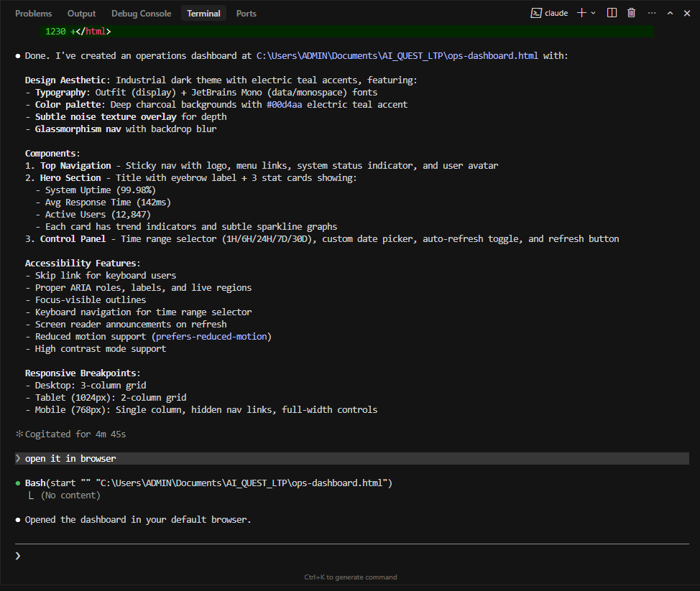This screenshot has width=700, height=591.
Task: Go to the Ports tab
Action: coord(246,14)
